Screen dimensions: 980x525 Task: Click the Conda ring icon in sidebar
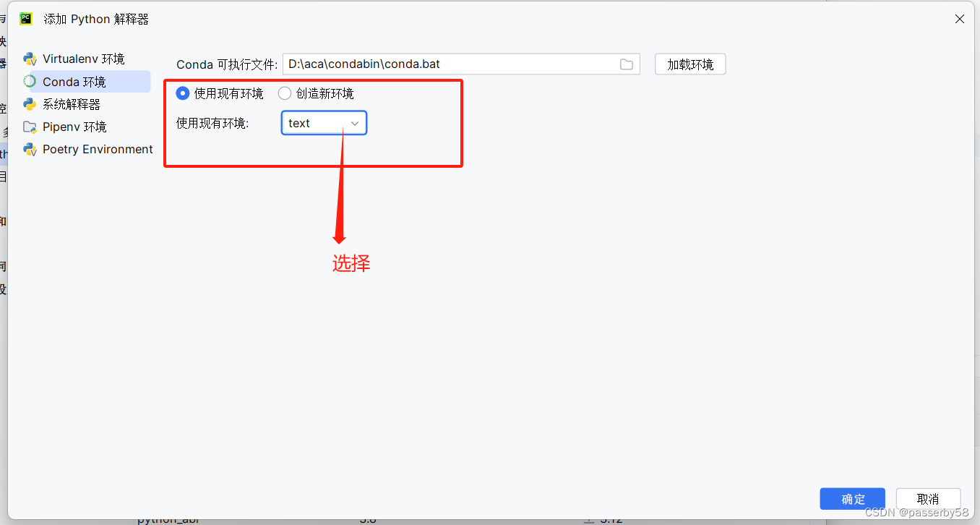30,82
